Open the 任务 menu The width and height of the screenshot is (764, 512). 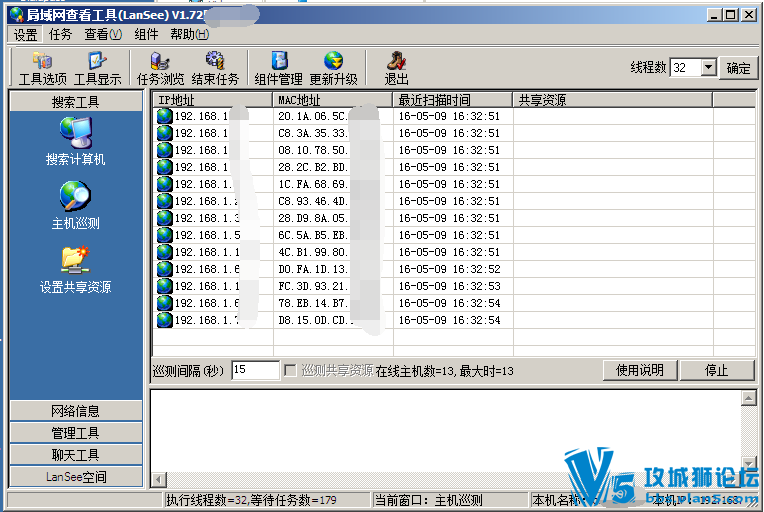coord(60,35)
